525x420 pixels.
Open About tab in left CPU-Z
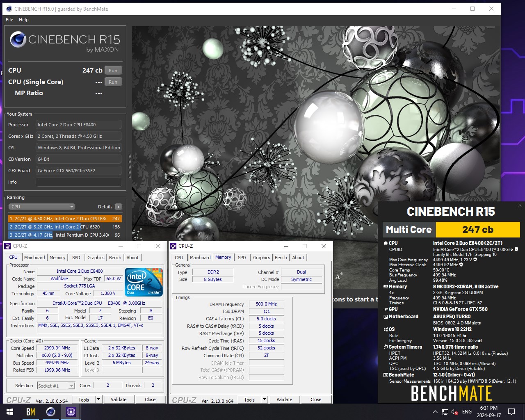132,258
